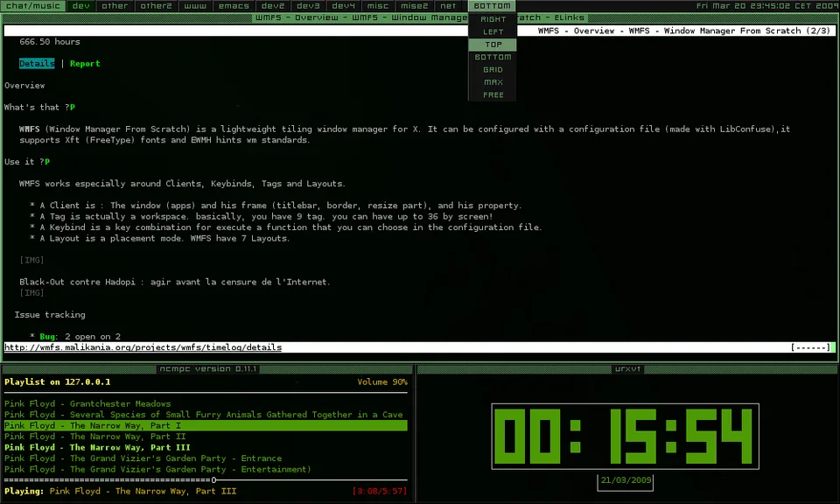The image size is (840, 504).
Task: Choose MAX layout from menu
Action: (x=493, y=82)
